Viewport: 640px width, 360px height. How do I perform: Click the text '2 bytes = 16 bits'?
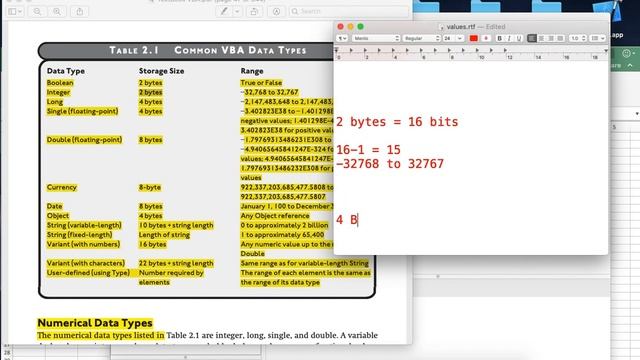pyautogui.click(x=397, y=122)
